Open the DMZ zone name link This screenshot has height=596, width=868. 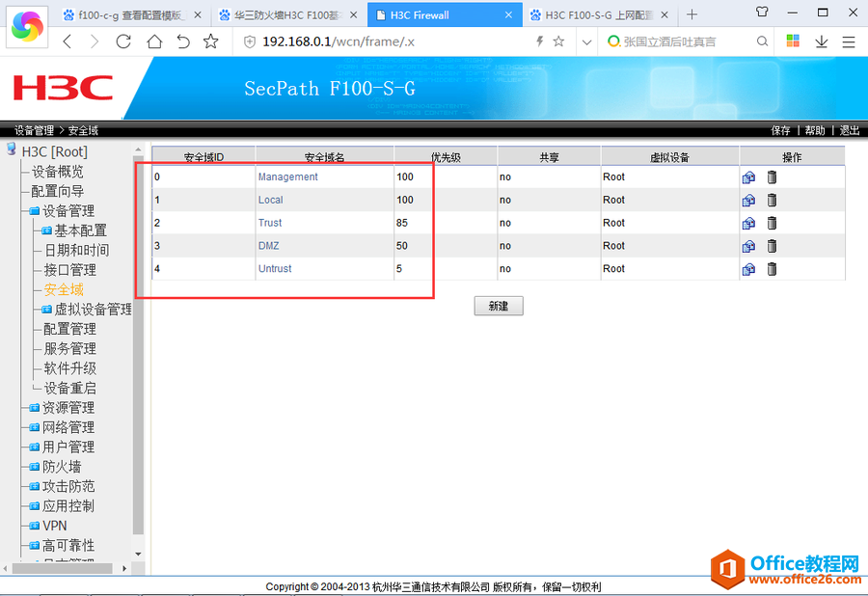(268, 246)
